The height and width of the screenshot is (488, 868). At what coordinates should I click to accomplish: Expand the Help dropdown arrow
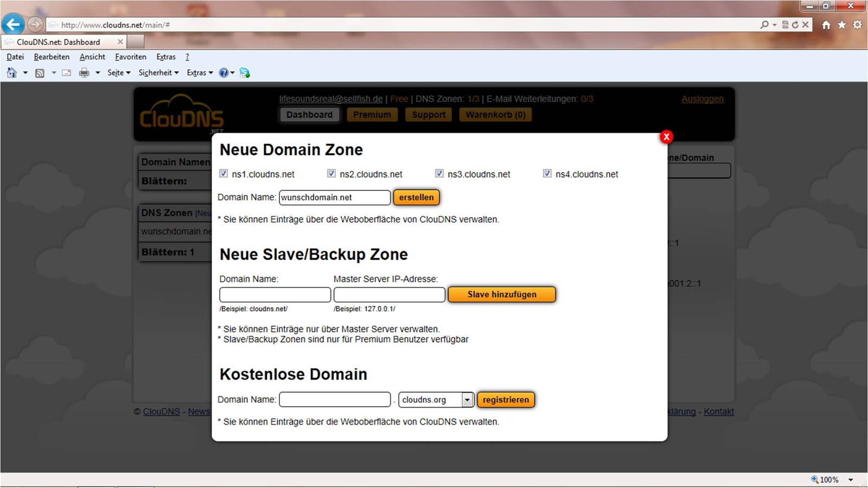coord(233,73)
